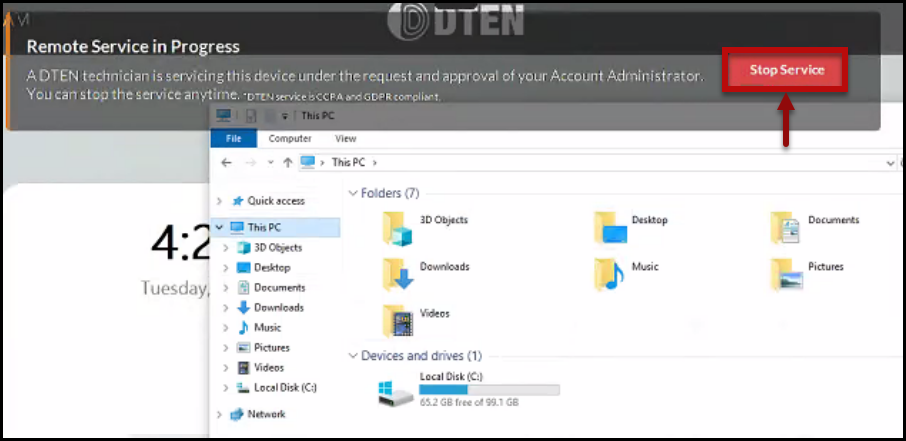Collapse the Folders (7) group
The image size is (906, 441).
click(353, 193)
